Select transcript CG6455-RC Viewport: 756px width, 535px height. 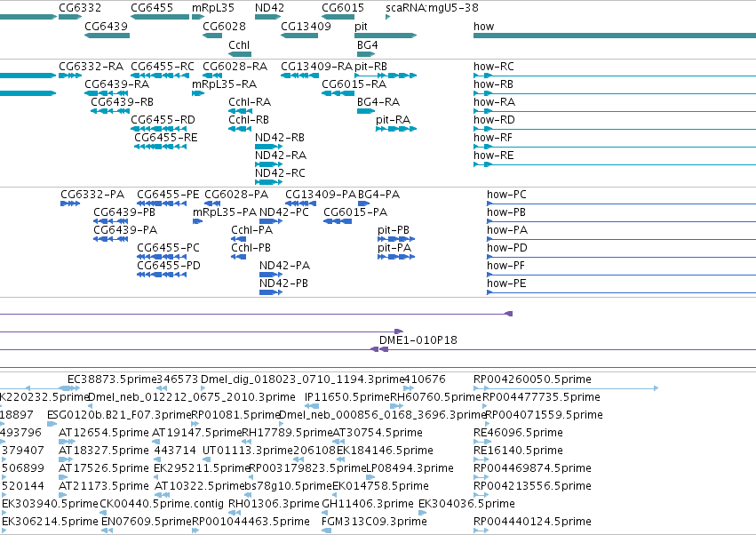pos(163,66)
